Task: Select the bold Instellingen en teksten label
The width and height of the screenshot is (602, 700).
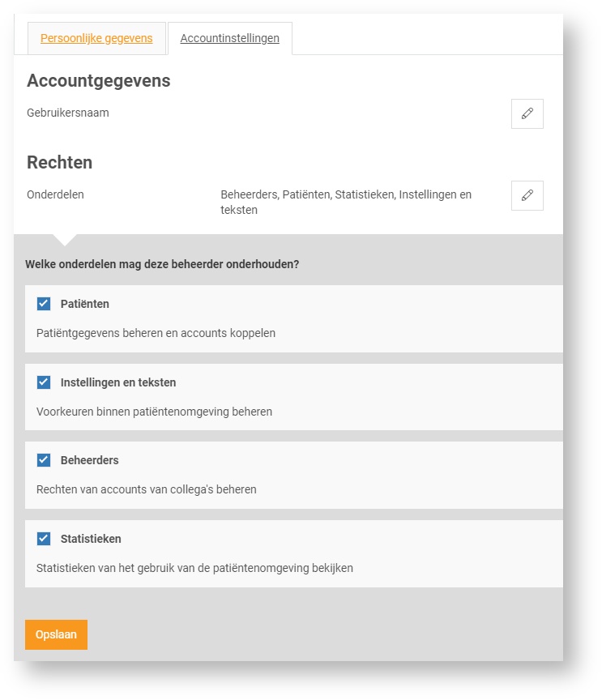Action: [118, 382]
